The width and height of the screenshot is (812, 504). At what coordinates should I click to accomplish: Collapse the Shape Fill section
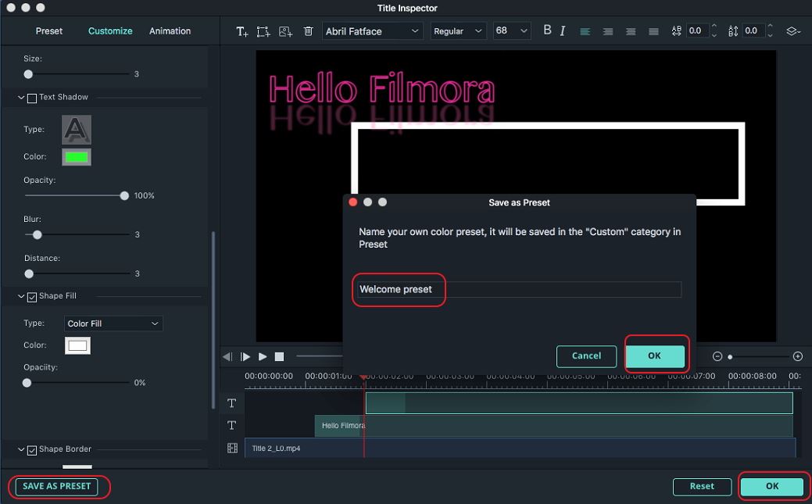tap(21, 296)
